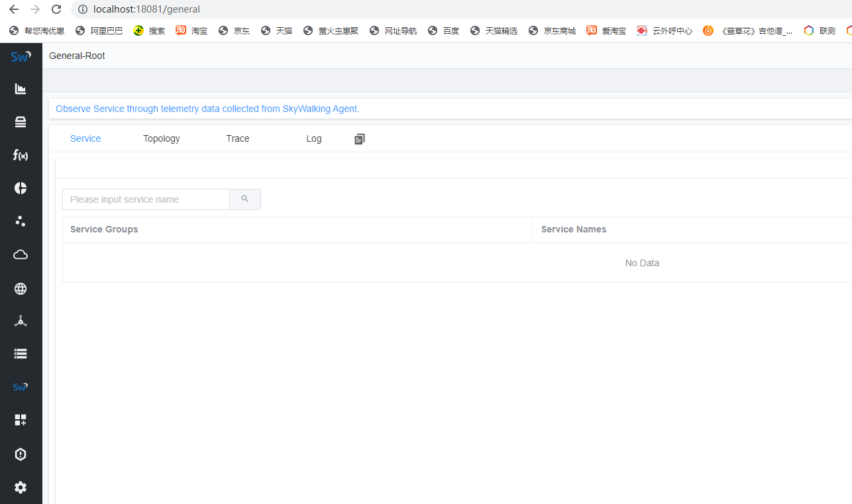Open the 爱淘宝 bookmark
This screenshot has height=504, width=852.
click(x=607, y=30)
